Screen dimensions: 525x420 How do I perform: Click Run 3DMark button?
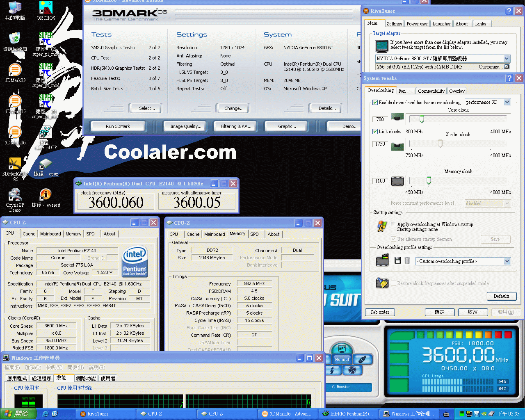coord(118,126)
